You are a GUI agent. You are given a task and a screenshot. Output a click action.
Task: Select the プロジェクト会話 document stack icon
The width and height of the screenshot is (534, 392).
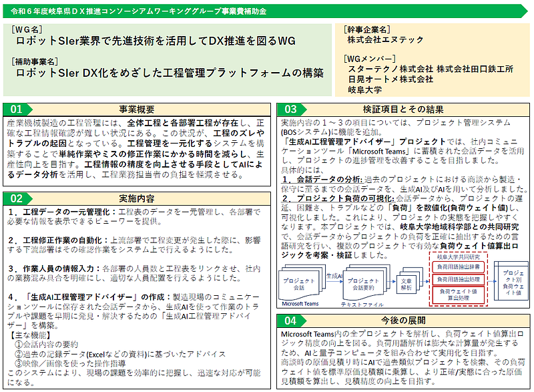click(x=298, y=282)
